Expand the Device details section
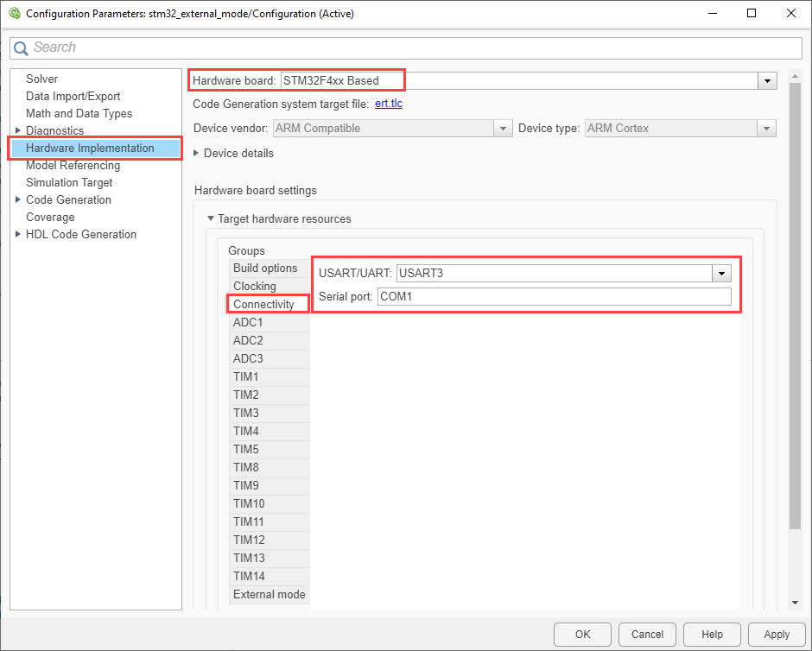Screen dimensions: 812x651 point(196,153)
